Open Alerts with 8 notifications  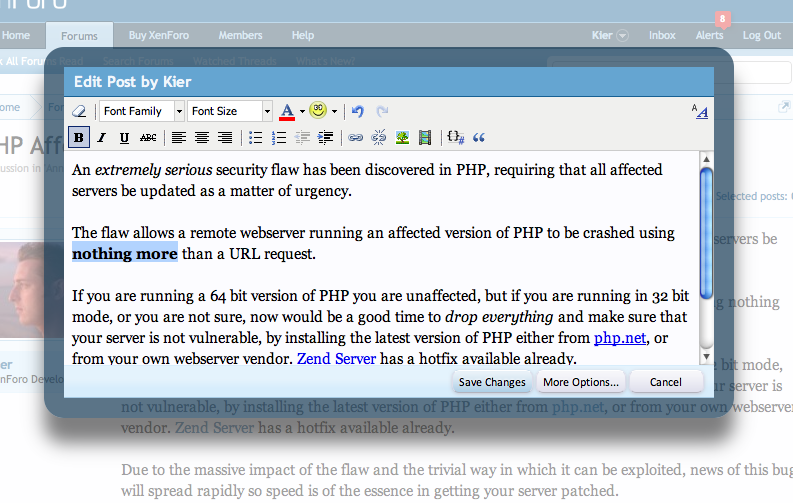[x=710, y=35]
